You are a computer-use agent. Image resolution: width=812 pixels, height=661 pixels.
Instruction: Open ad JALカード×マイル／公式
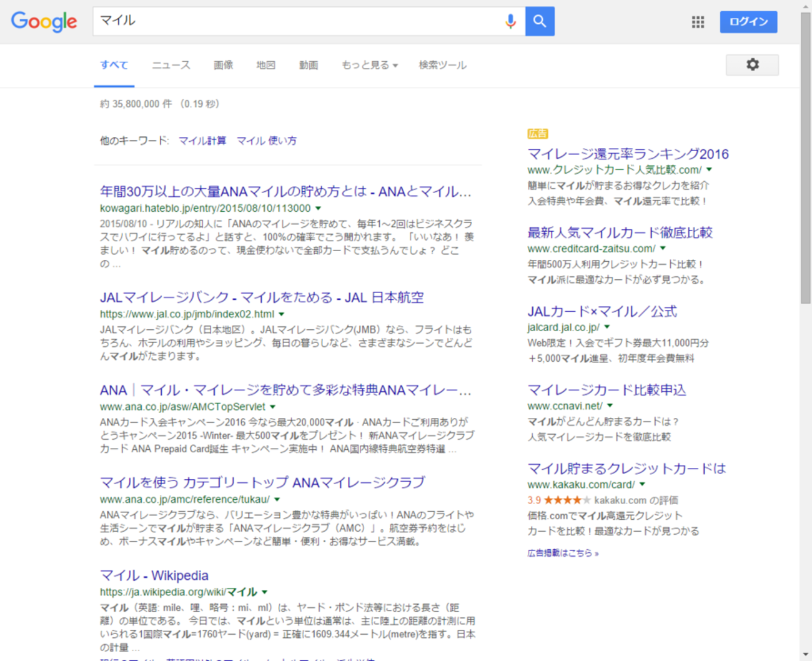tap(602, 311)
